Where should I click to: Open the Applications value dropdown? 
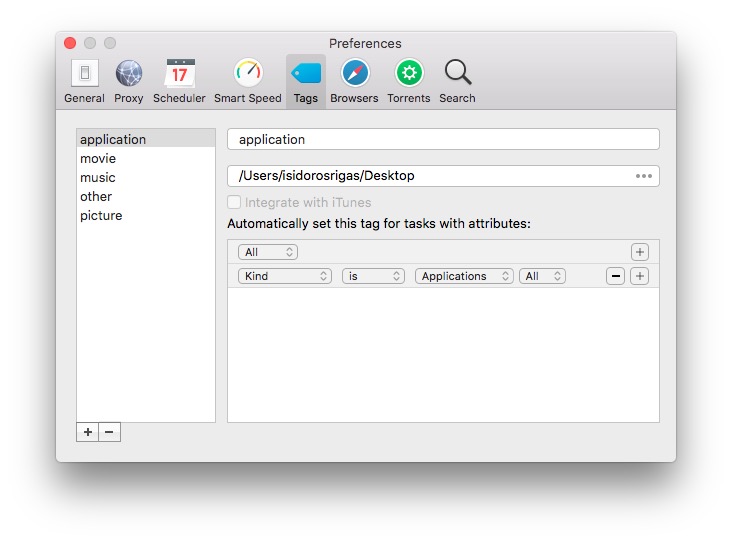pos(464,276)
